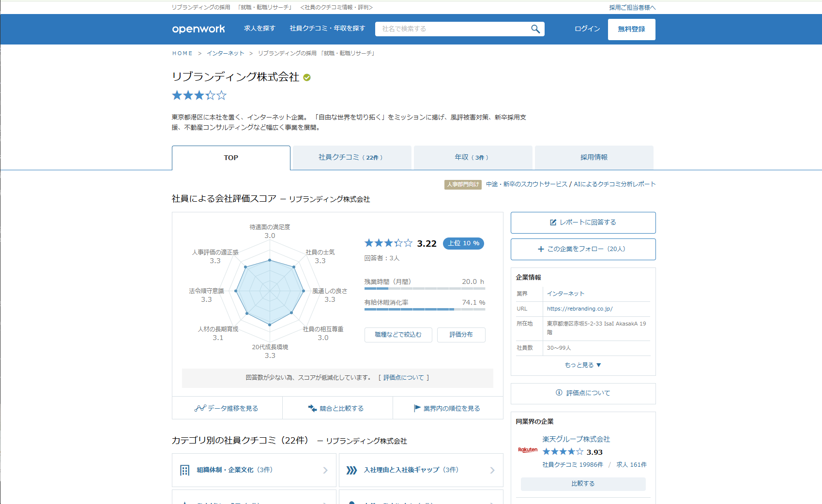The image size is (822, 504).
Task: Click the triple-chevron icon for 入社理由と入社後ギャップ
Action: tap(352, 470)
